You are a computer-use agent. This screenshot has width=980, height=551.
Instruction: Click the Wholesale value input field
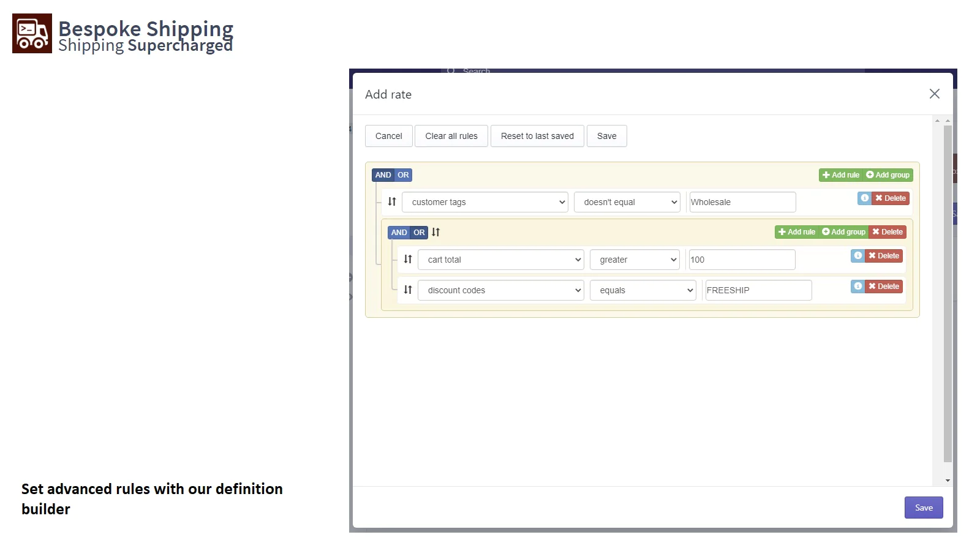pyautogui.click(x=742, y=202)
